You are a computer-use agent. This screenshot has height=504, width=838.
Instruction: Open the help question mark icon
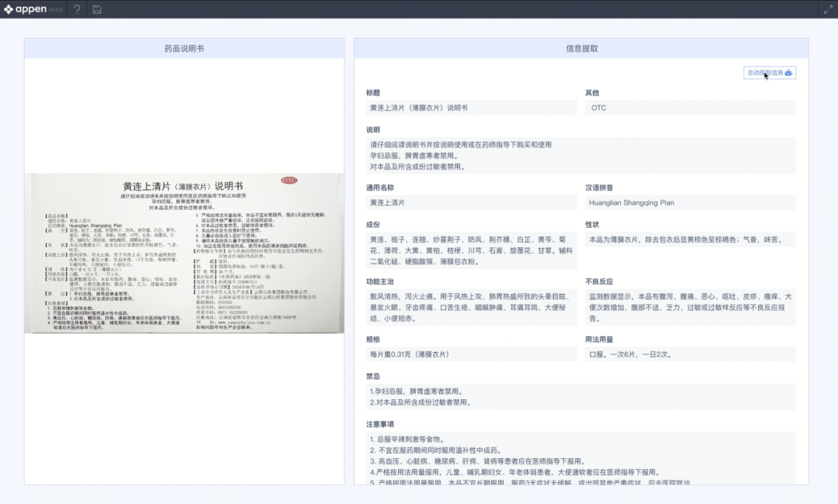pyautogui.click(x=77, y=9)
